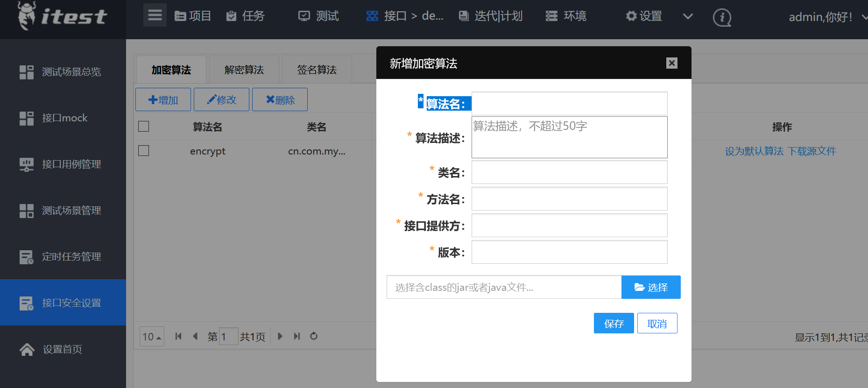Viewport: 868px width, 388px height.
Task: Open the 接口 > de... menu
Action: click(405, 16)
